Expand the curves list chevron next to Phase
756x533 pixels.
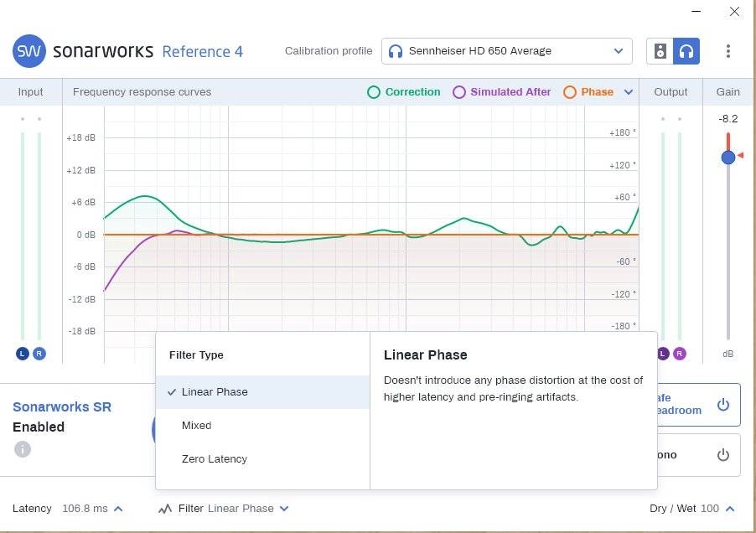click(629, 92)
